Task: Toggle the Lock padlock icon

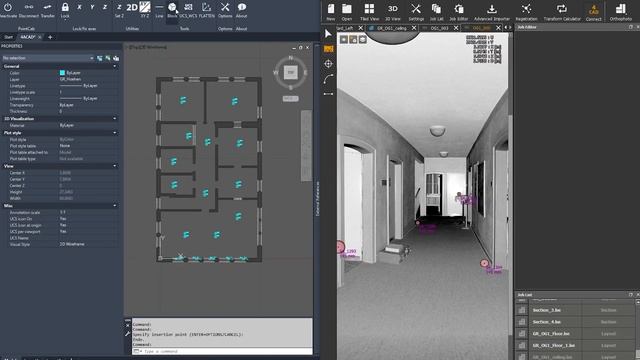Action: tap(65, 7)
